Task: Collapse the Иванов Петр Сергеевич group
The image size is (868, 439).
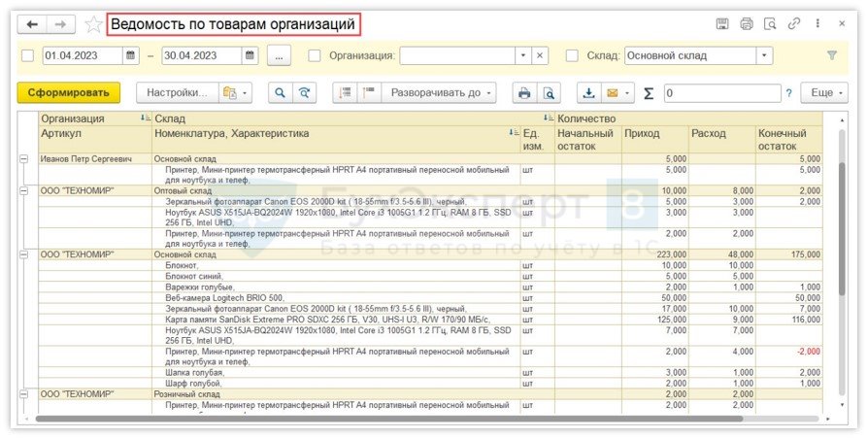Action: tap(24, 159)
